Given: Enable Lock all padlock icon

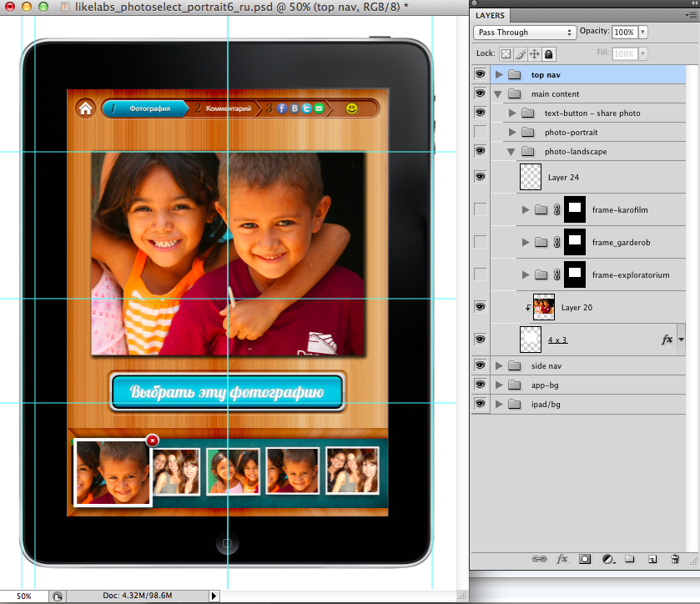Looking at the screenshot, I should point(549,54).
